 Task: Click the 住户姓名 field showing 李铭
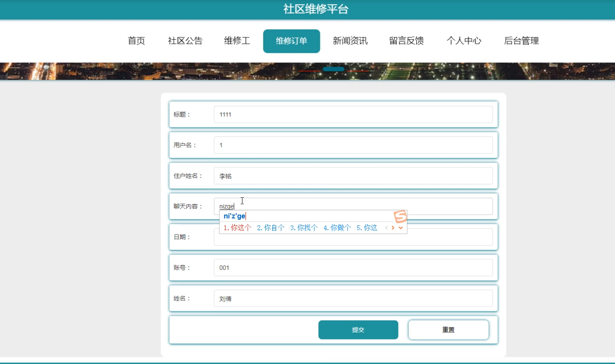(353, 176)
